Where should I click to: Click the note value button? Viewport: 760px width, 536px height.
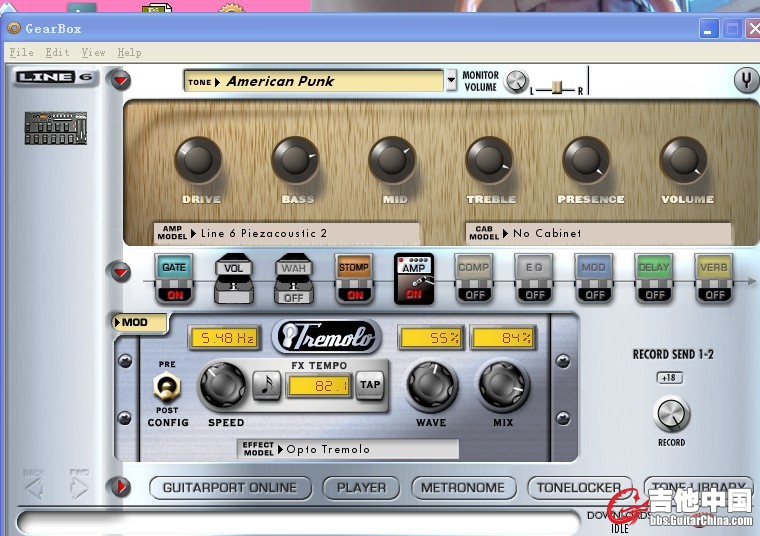tap(267, 386)
